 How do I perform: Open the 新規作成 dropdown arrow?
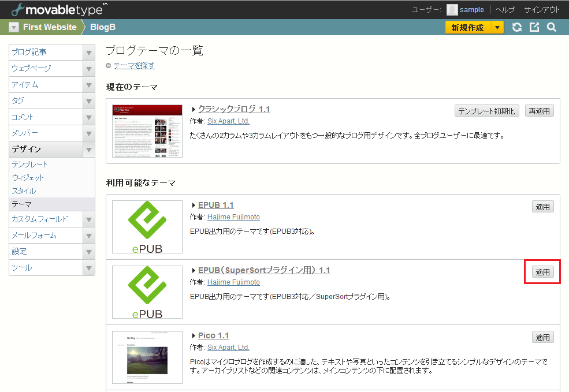click(x=497, y=28)
